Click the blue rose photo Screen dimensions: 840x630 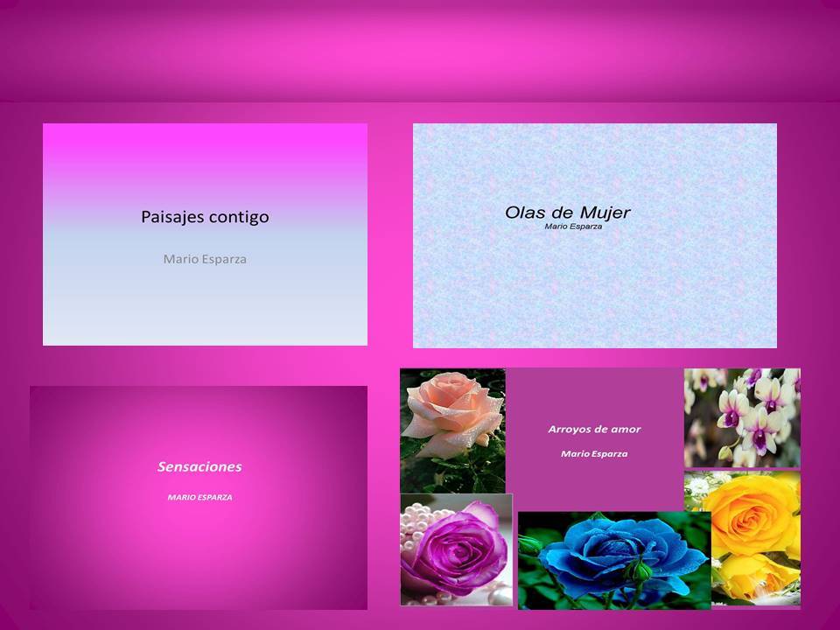(614, 560)
